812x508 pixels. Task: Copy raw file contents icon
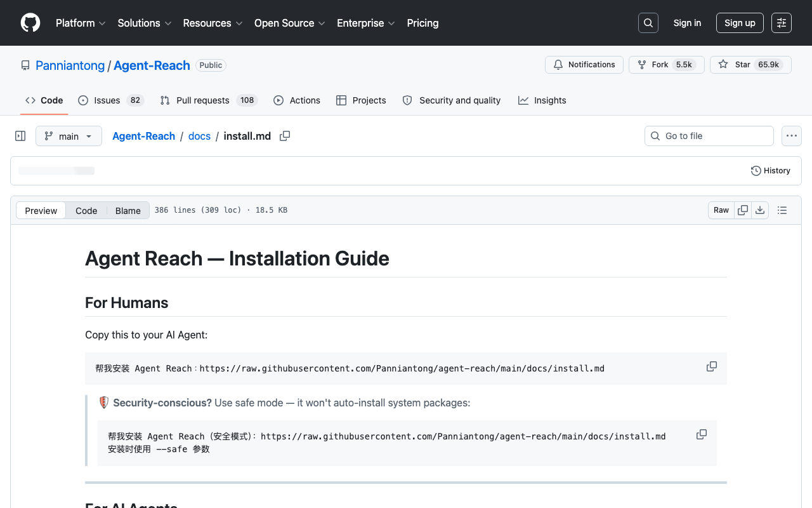tap(743, 210)
